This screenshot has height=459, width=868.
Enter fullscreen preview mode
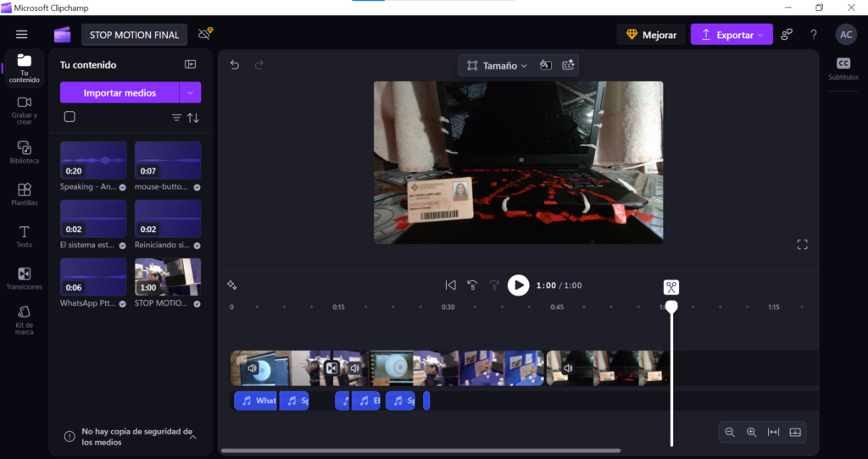[x=802, y=245]
